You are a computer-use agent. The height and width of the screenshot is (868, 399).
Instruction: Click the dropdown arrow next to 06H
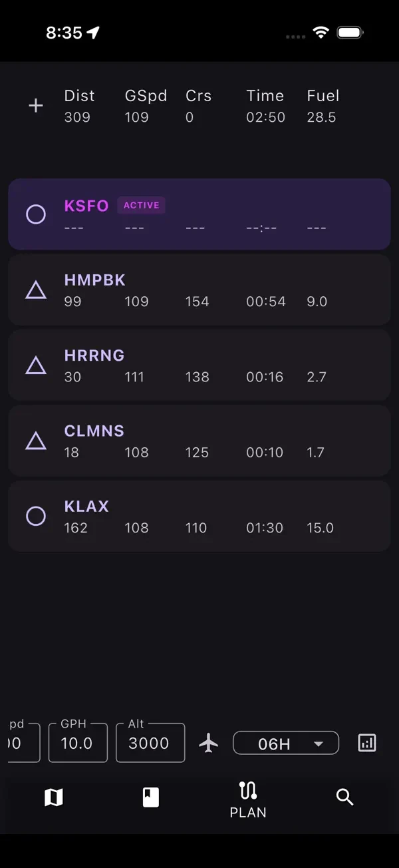click(x=319, y=744)
